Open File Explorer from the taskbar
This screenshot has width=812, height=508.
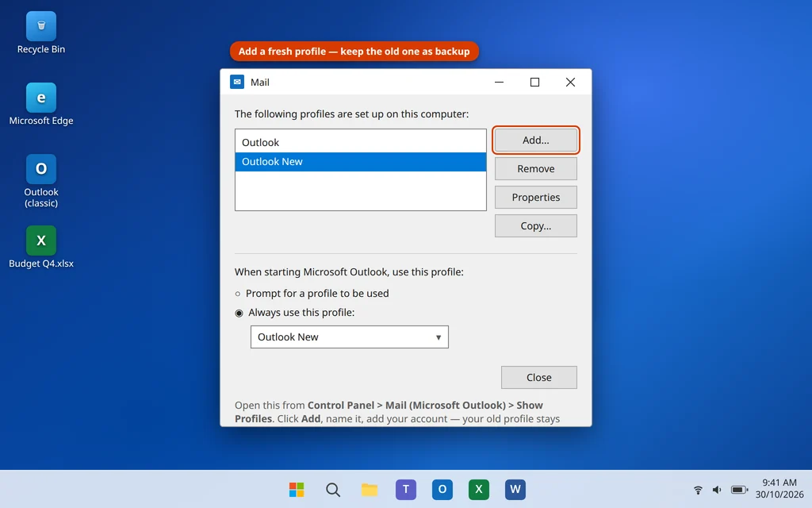[x=370, y=489]
